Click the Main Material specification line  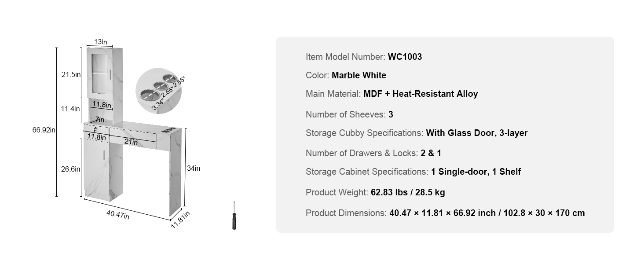point(392,94)
